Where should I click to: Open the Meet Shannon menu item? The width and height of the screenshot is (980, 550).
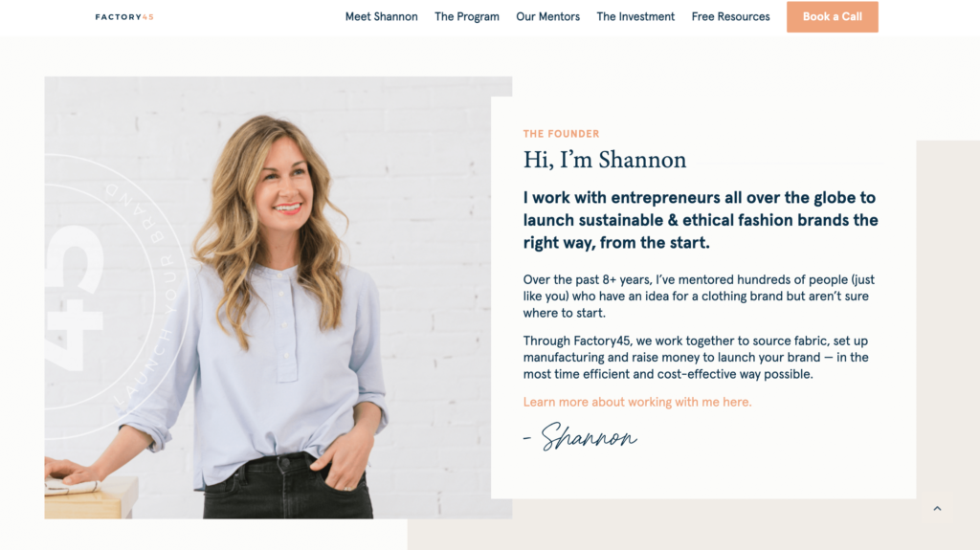point(381,17)
